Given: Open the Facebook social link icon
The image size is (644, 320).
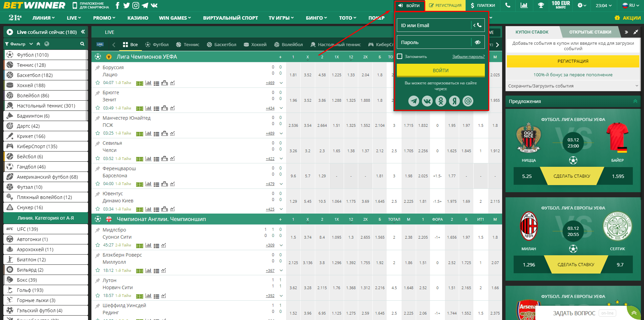Looking at the screenshot, I should (117, 5).
